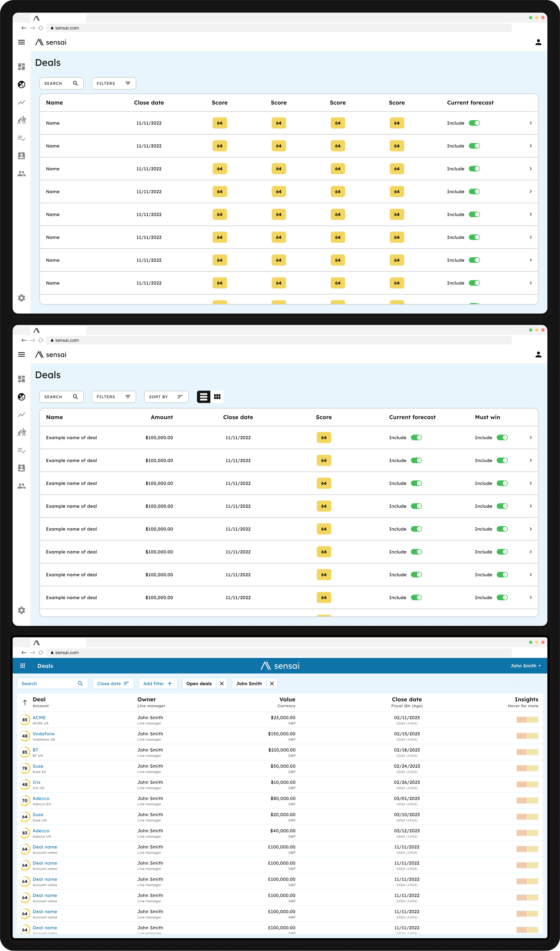This screenshot has height=951, width=560.
Task: Click the Deals label in the blue header bar
Action: click(45, 665)
